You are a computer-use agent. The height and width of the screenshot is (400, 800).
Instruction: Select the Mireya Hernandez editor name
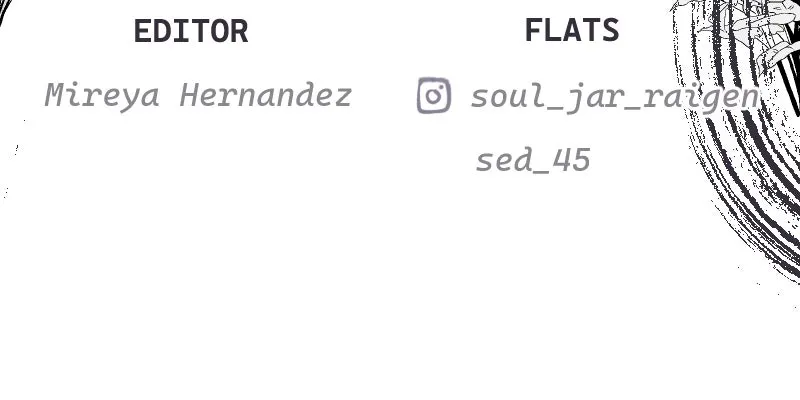198,96
